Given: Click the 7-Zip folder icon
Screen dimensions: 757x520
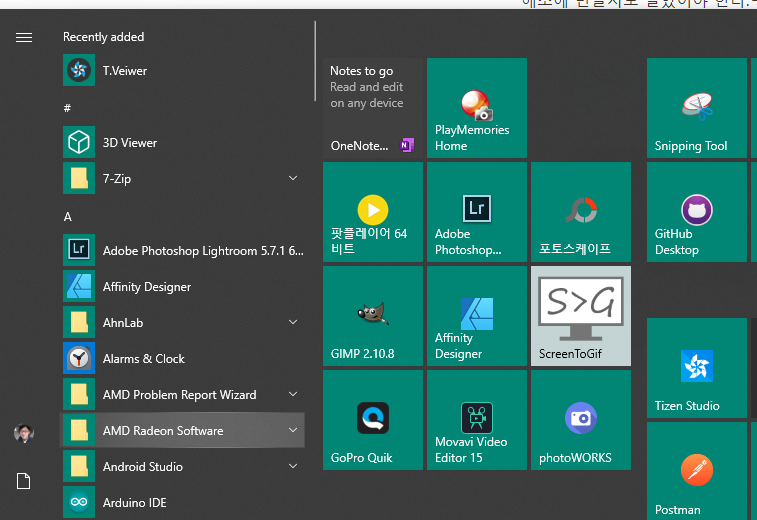Looking at the screenshot, I should (79, 178).
